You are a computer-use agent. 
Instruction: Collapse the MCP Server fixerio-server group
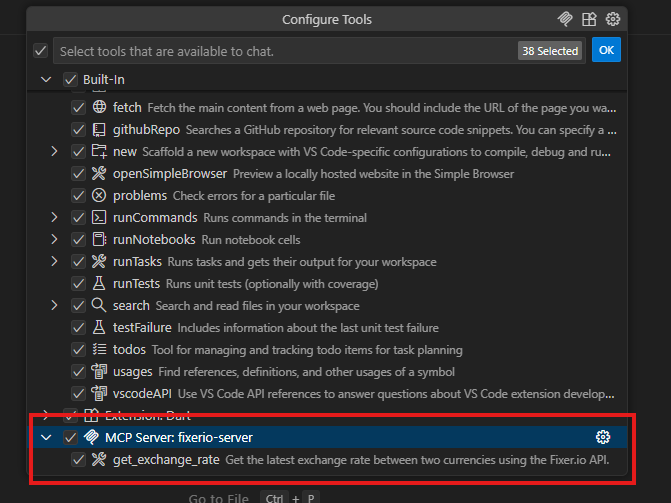(45, 437)
